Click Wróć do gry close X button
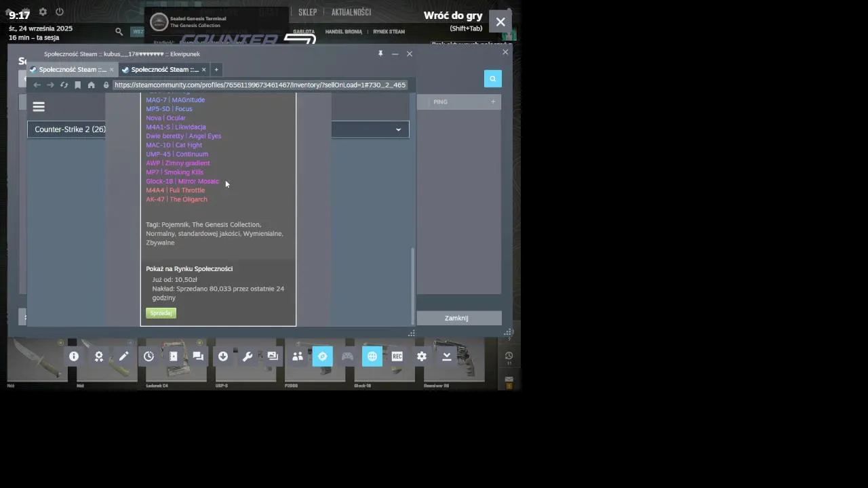The height and width of the screenshot is (488, 868). tap(500, 22)
